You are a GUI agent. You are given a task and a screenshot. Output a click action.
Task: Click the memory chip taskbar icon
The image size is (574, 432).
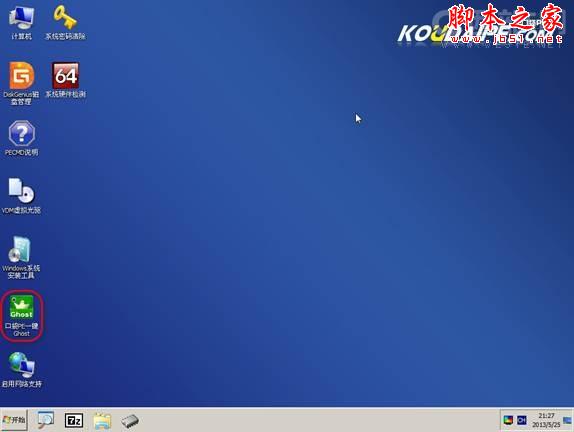(x=130, y=421)
